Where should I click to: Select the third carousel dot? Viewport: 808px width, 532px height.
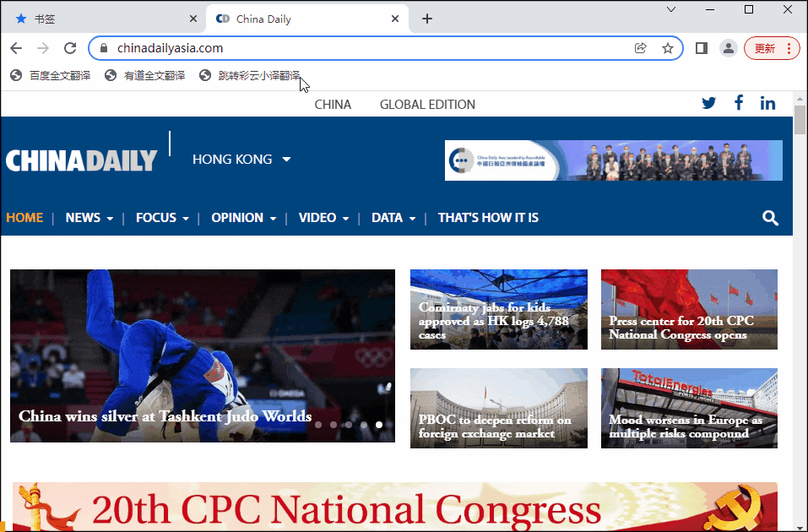point(349,425)
